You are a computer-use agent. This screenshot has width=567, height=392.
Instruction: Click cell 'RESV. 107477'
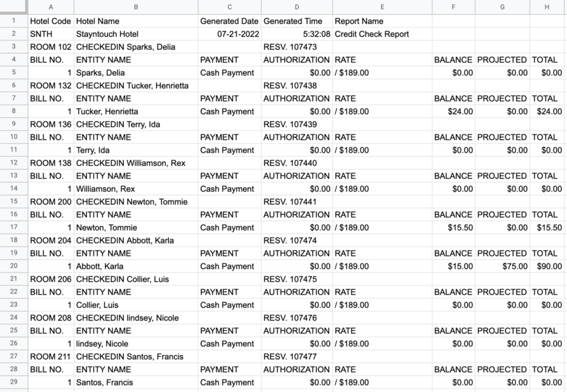(x=297, y=357)
